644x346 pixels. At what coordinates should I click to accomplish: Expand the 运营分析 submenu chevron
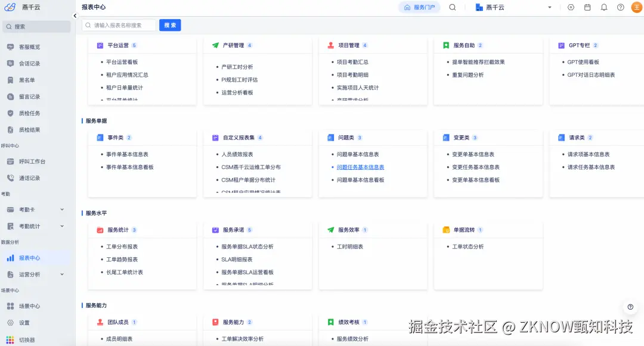tap(62, 275)
